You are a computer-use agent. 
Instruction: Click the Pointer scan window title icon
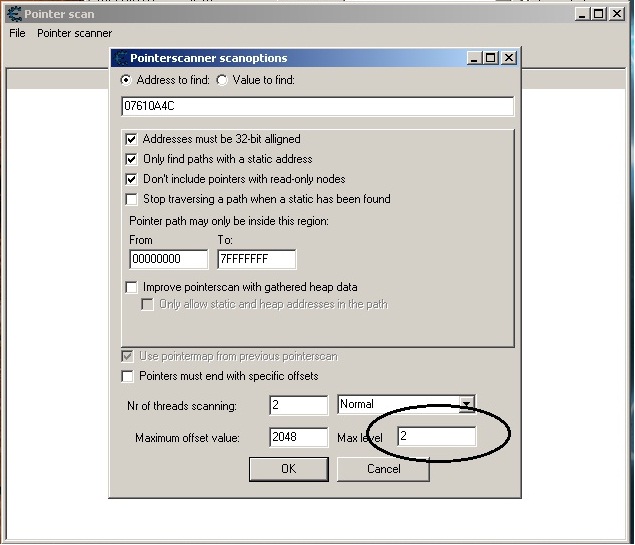[x=15, y=14]
